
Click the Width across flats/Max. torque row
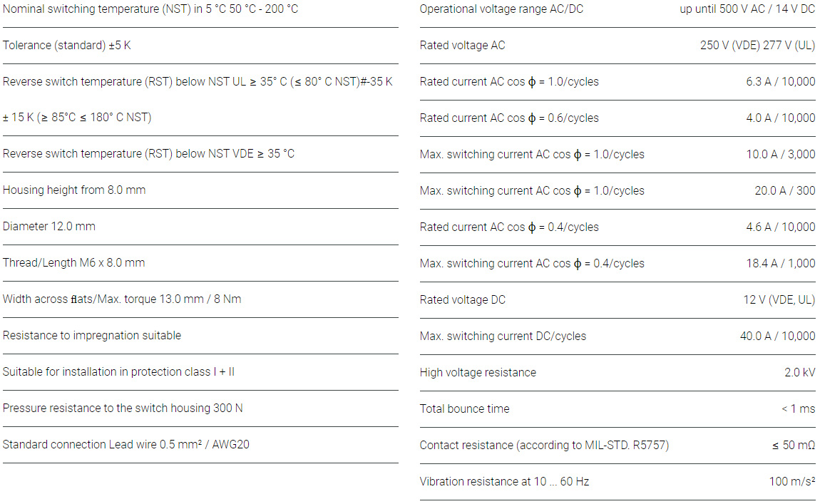pyautogui.click(x=122, y=299)
